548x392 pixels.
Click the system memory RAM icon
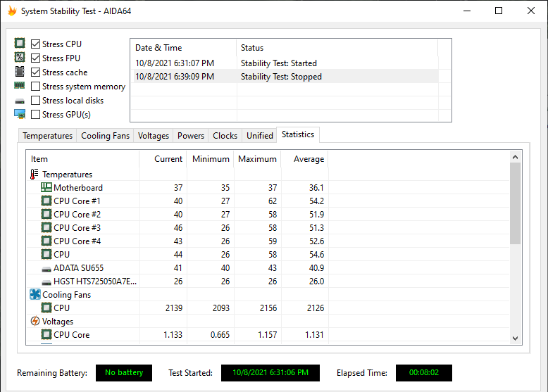coord(20,85)
